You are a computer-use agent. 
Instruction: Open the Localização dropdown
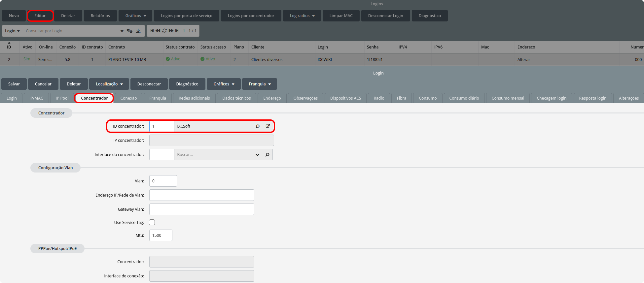109,84
